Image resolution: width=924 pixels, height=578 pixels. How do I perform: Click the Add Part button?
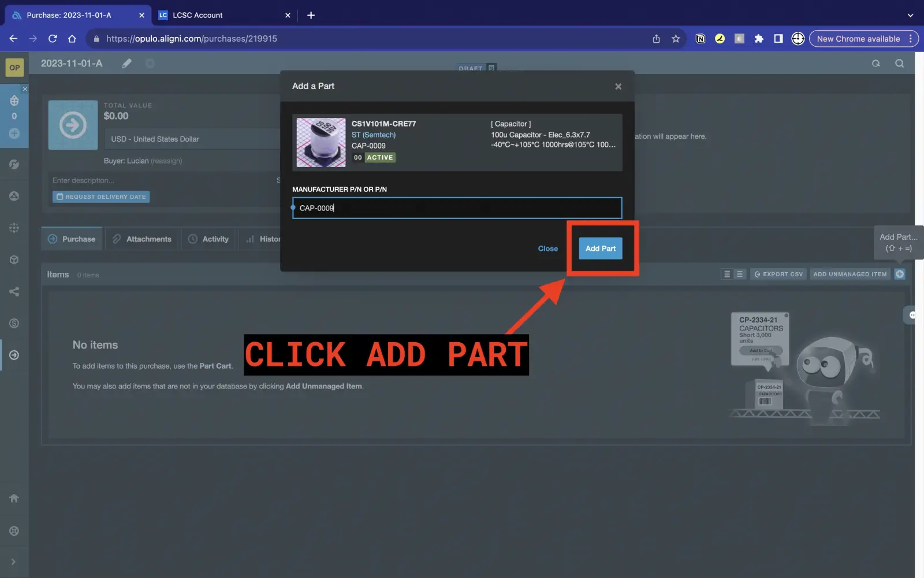(x=600, y=249)
